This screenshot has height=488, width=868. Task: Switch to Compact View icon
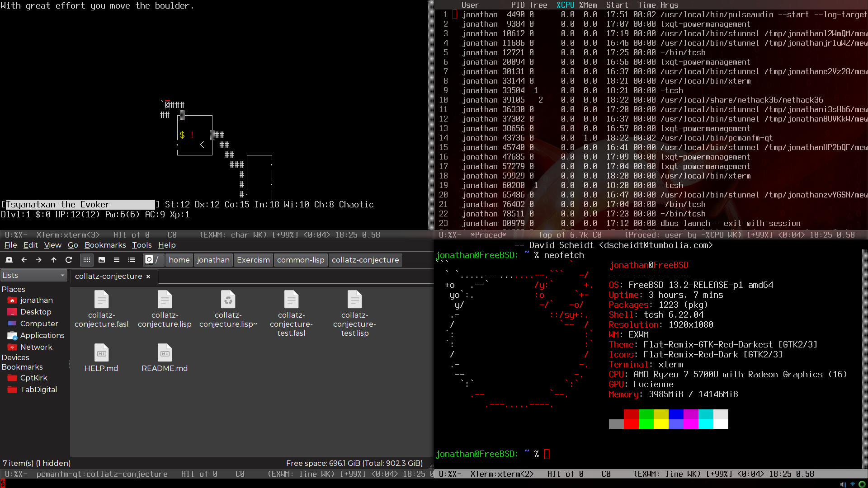coord(117,260)
